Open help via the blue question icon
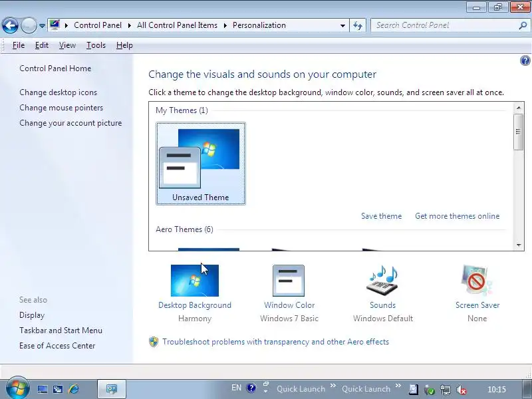 click(525, 61)
